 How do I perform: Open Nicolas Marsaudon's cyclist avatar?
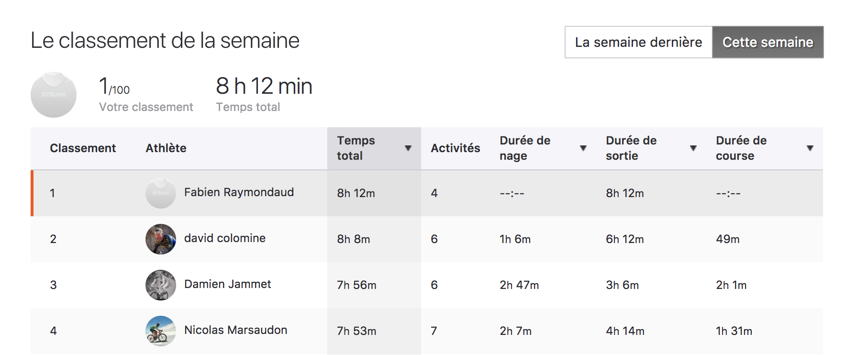tap(161, 331)
